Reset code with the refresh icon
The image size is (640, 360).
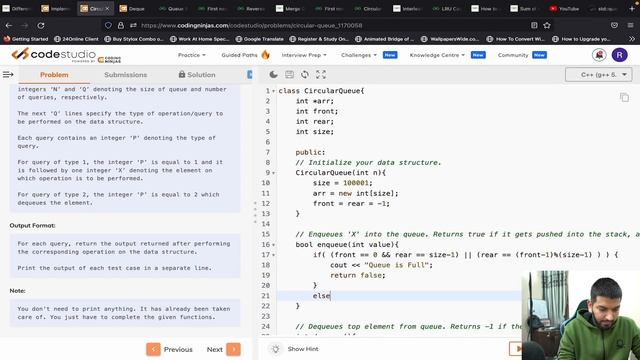(x=305, y=74)
